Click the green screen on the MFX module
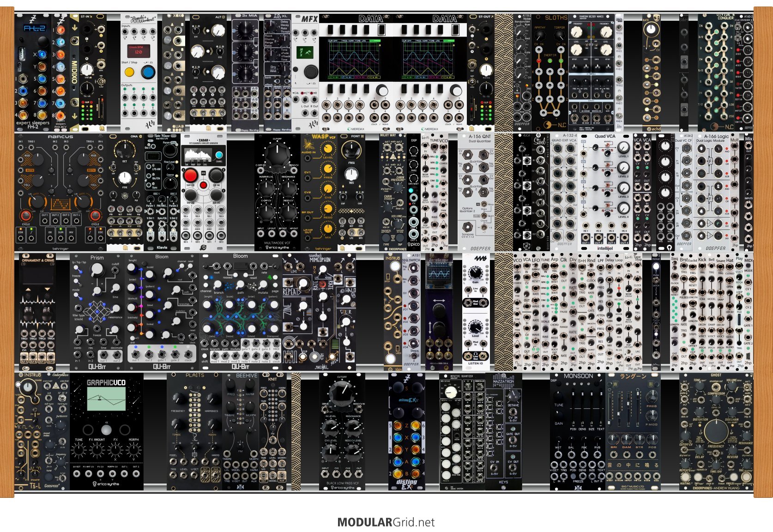 [305, 52]
